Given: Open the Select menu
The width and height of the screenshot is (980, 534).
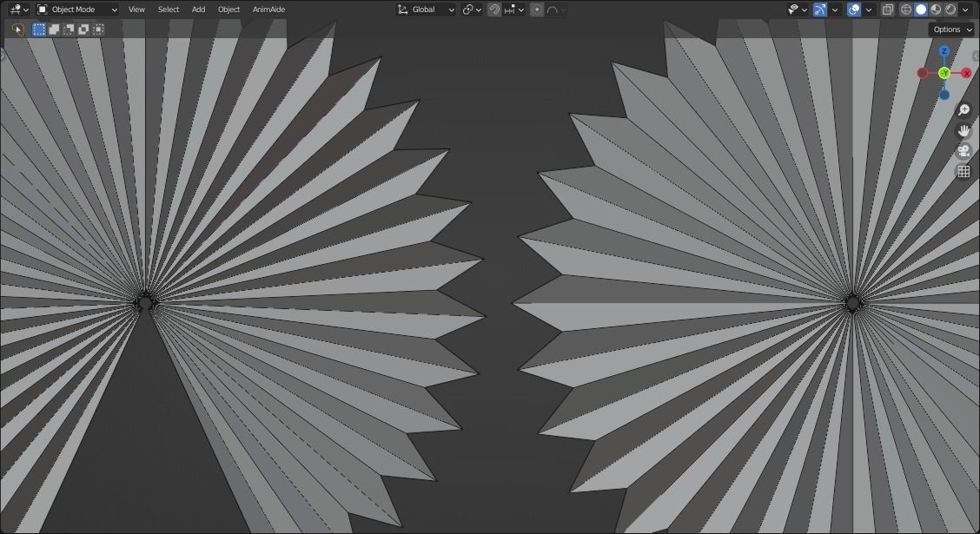Looking at the screenshot, I should [169, 10].
